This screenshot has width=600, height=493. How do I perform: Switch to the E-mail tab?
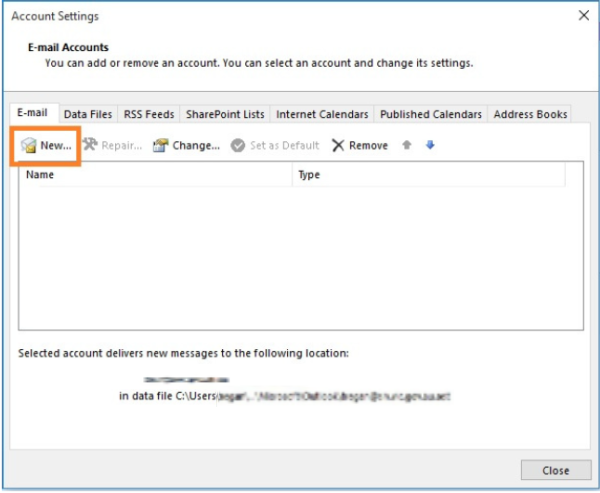tap(32, 114)
